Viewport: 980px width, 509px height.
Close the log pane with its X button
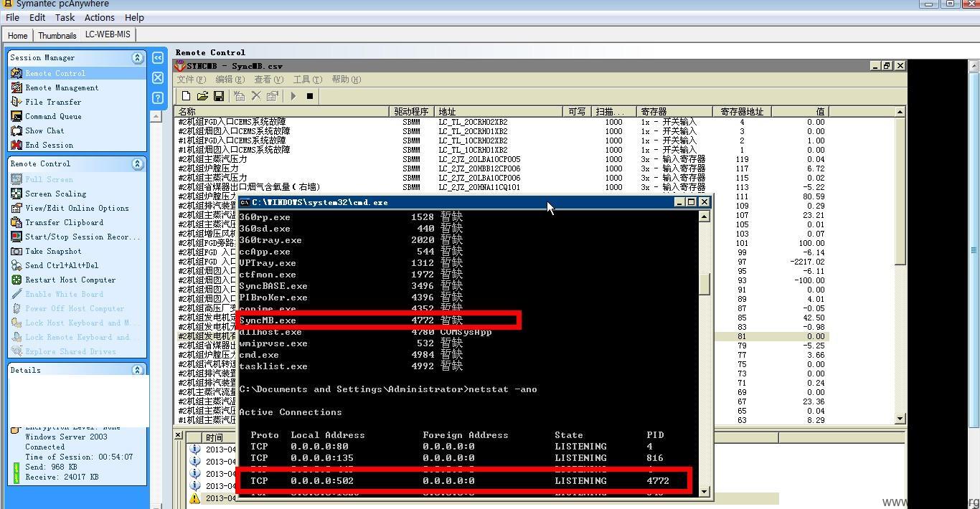[x=179, y=435]
